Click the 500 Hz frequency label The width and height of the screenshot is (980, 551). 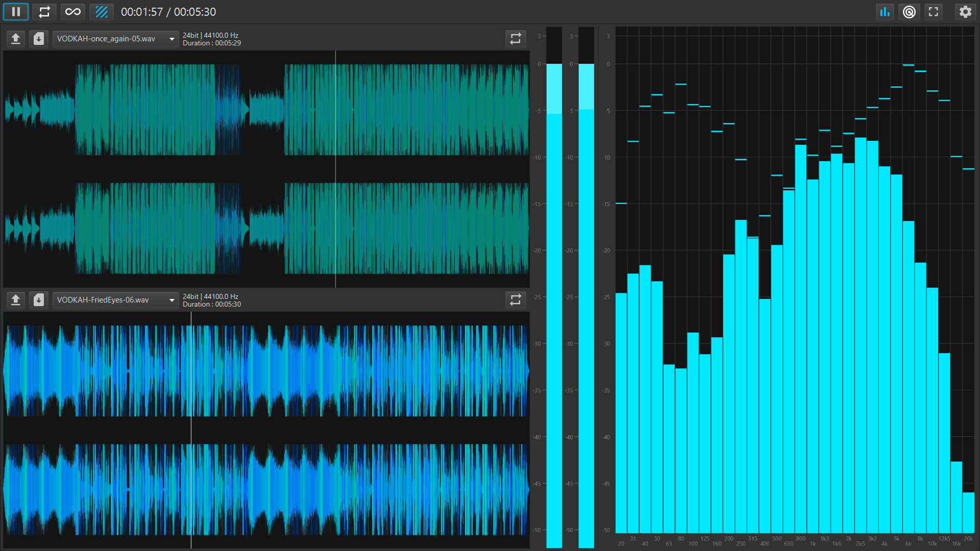point(776,539)
